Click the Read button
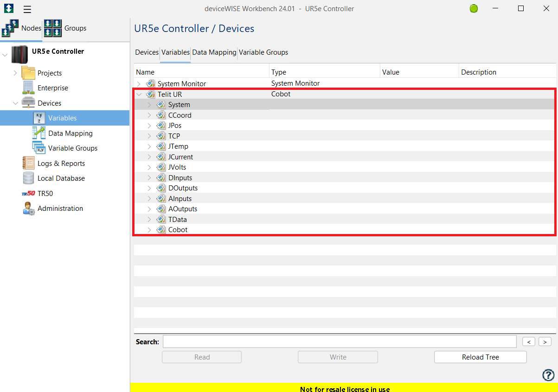Image resolution: width=558 pixels, height=392 pixels. (202, 357)
